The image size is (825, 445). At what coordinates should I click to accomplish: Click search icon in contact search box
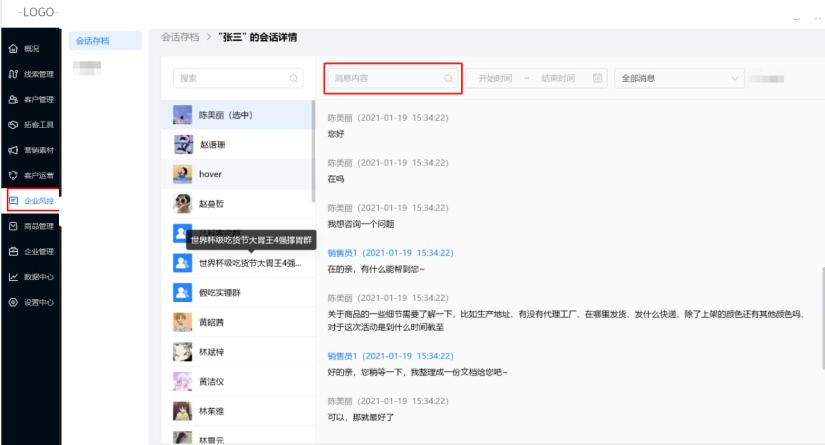click(293, 78)
